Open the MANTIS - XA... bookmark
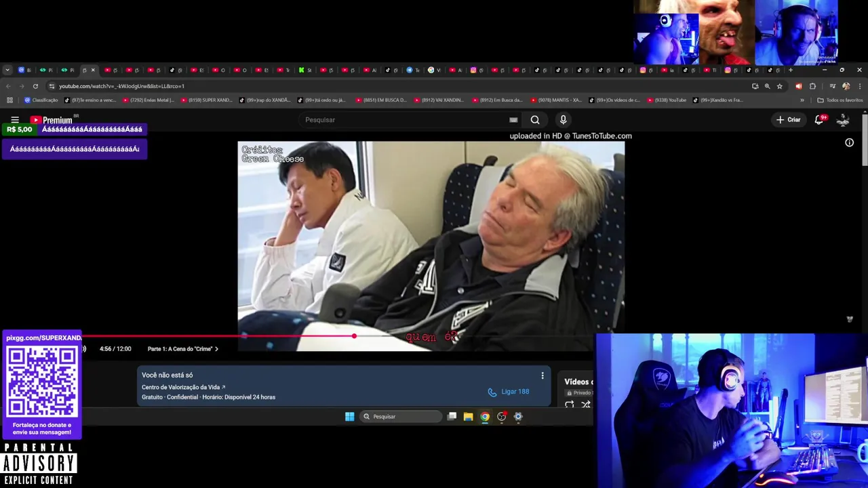The height and width of the screenshot is (488, 868). point(556,100)
